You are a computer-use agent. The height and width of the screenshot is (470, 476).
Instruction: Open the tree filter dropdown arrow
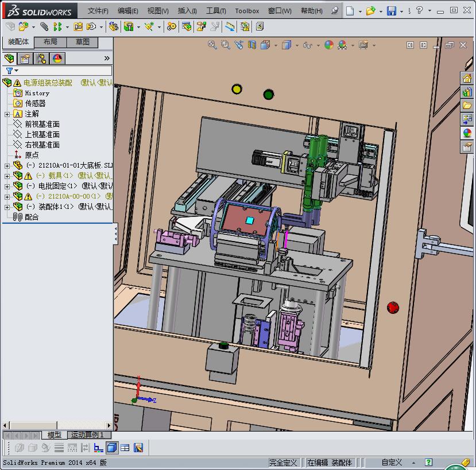tap(17, 71)
